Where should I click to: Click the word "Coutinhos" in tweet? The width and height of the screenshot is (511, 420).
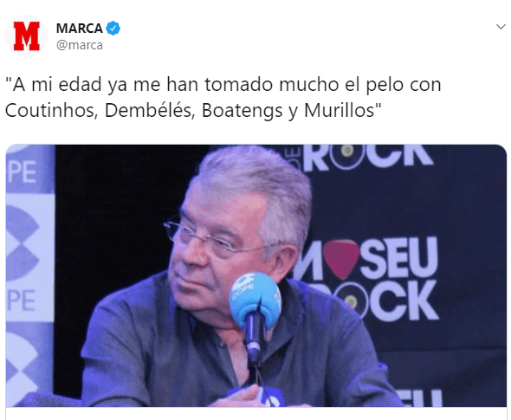click(49, 111)
